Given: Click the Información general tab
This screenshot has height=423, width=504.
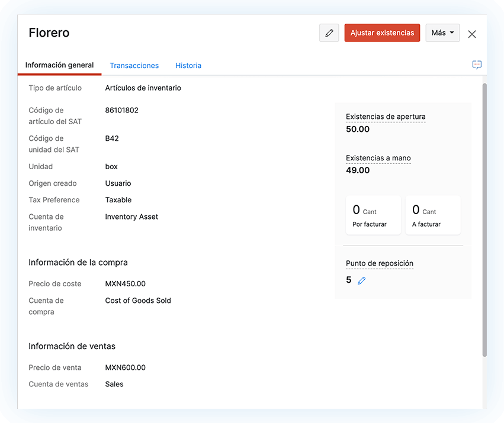Looking at the screenshot, I should [59, 65].
